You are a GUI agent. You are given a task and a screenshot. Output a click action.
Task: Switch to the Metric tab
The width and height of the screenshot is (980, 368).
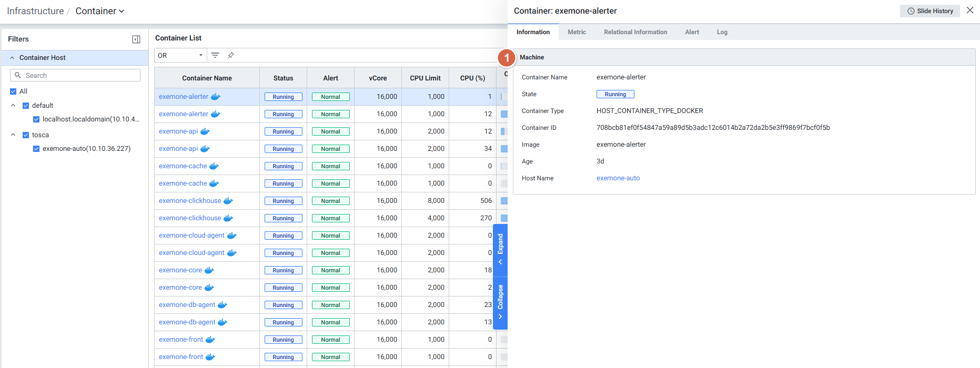[577, 32]
